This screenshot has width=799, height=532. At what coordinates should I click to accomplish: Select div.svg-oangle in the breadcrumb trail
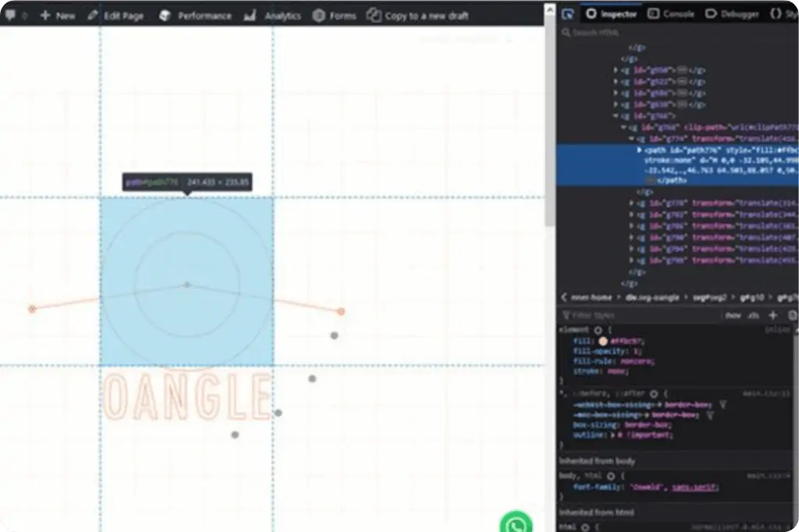tap(652, 297)
